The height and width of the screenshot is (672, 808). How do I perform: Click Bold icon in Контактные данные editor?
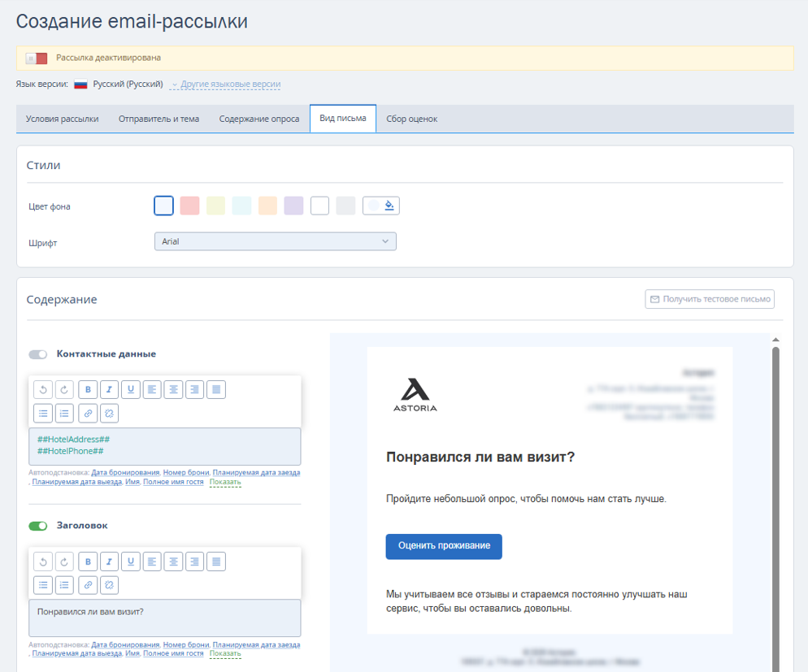[88, 389]
